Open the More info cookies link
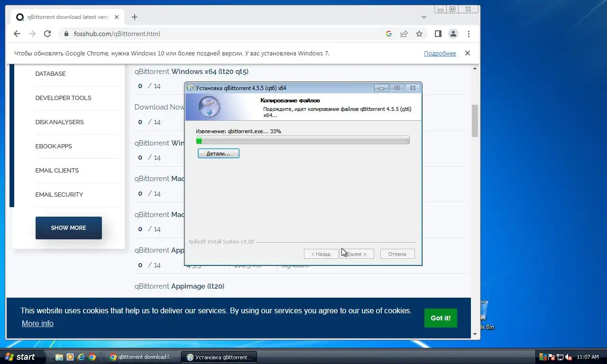 (37, 323)
